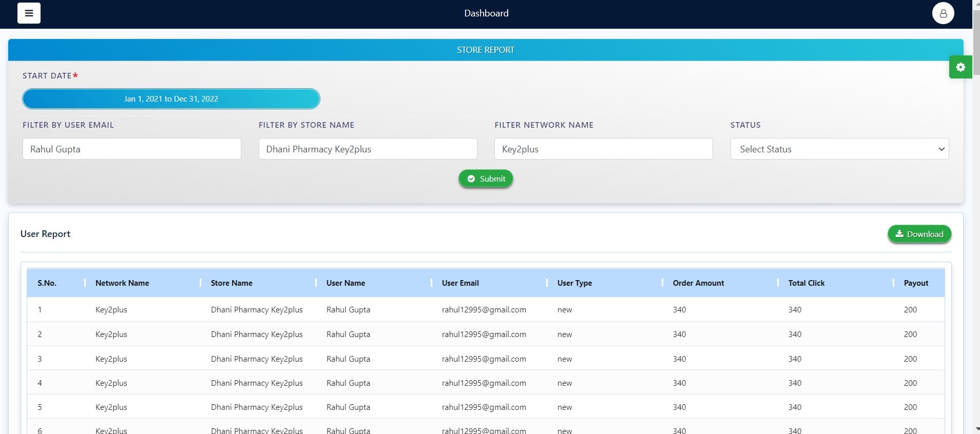Select the Dashboard title in header
Screen dimensions: 980x434
point(486,13)
